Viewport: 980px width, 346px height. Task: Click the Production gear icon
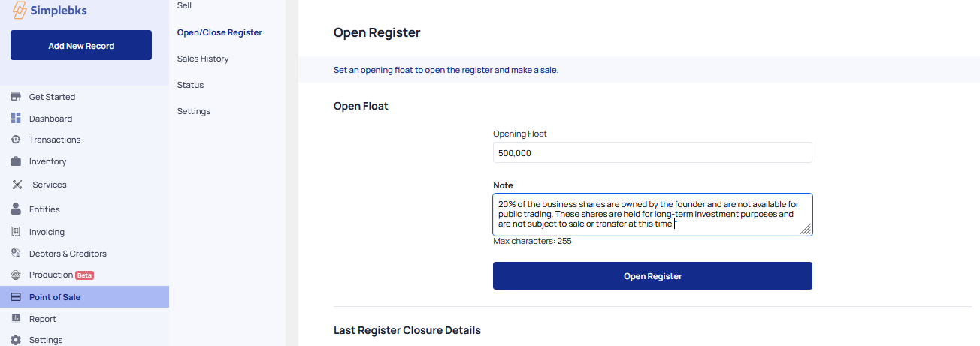[x=16, y=275]
